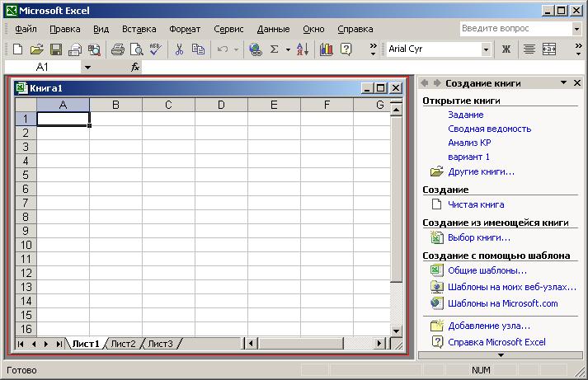This screenshot has width=588, height=380.
Task: Open the Вид menu
Action: pos(101,29)
